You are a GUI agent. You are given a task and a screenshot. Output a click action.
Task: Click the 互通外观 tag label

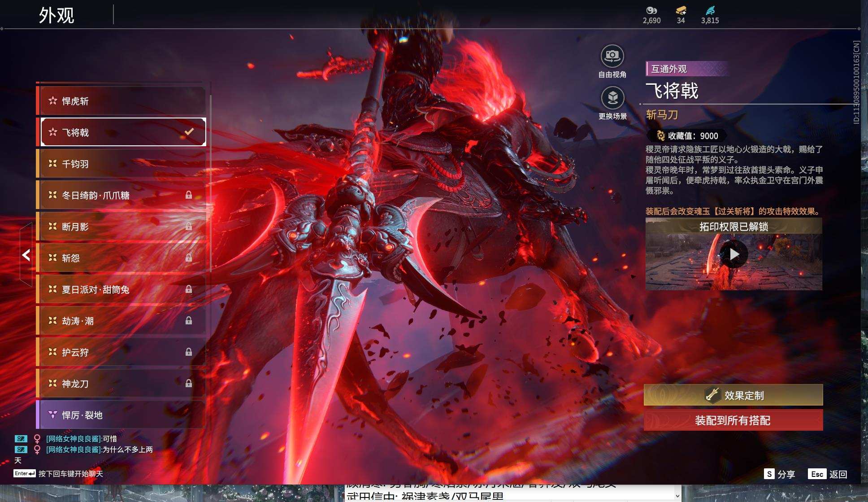pyautogui.click(x=669, y=69)
